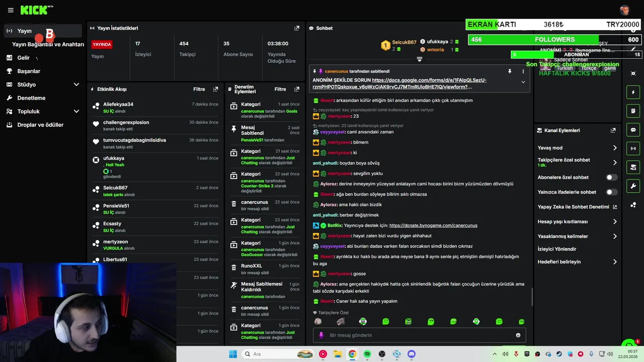
Task: Click the Aliefekyaa34 activity row
Action: [x=155, y=107]
